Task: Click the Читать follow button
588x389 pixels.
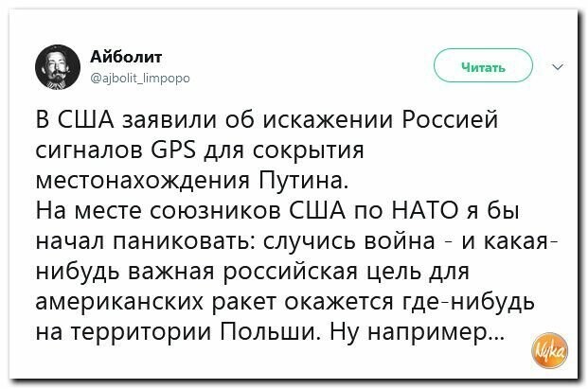Action: 483,65
